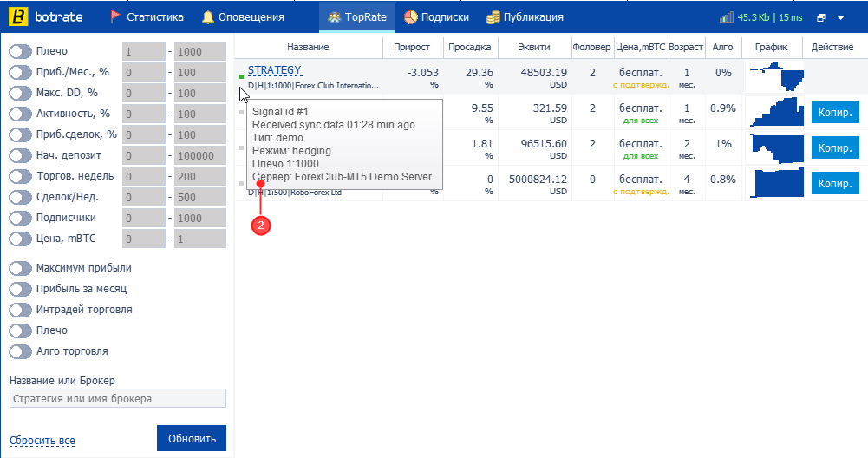Select the TopRate tab

tap(357, 17)
